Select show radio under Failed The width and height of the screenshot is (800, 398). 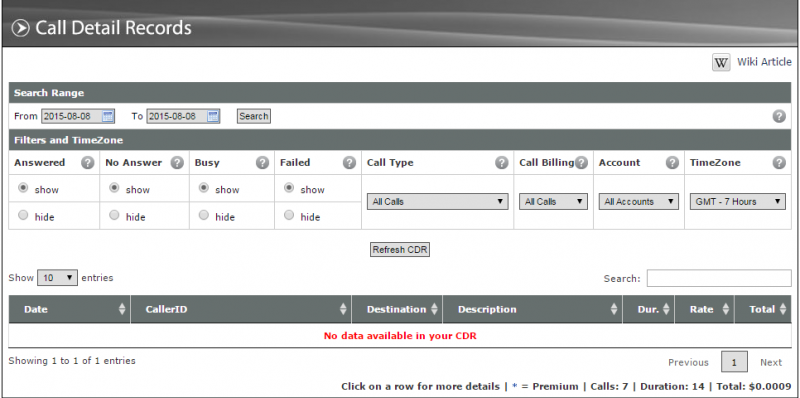[289, 188]
